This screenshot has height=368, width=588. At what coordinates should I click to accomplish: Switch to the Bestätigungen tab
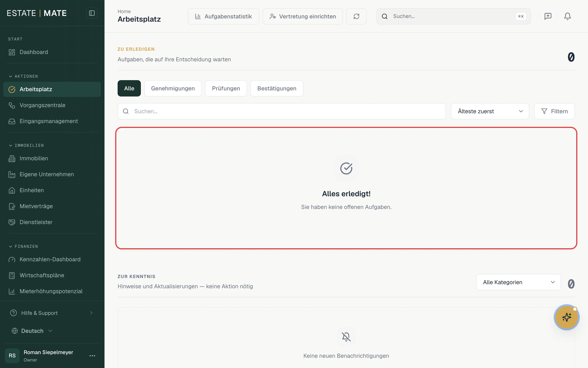pyautogui.click(x=277, y=88)
